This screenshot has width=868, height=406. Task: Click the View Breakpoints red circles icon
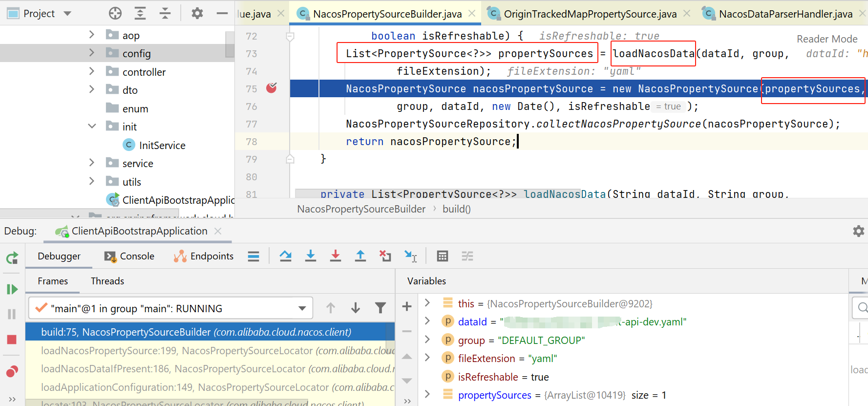pyautogui.click(x=12, y=371)
